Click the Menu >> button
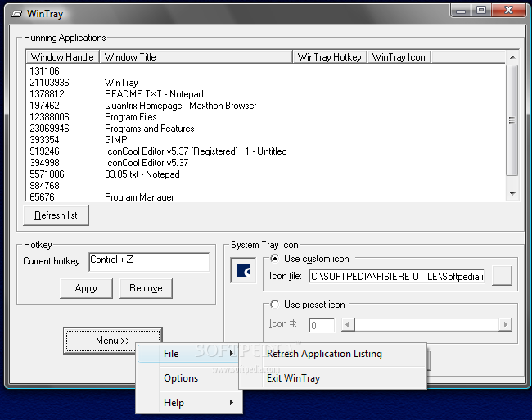The height and width of the screenshot is (420, 532). click(113, 341)
